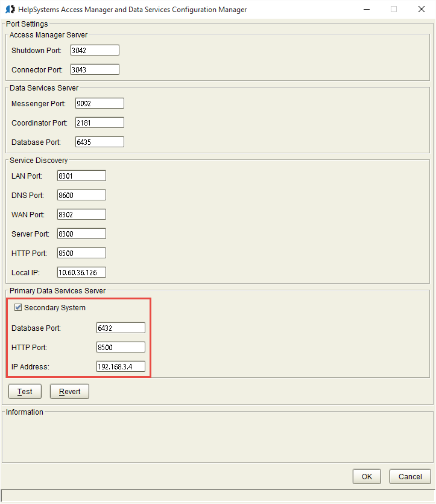The image size is (436, 504).
Task: Edit the Local IP address field
Action: [81, 272]
